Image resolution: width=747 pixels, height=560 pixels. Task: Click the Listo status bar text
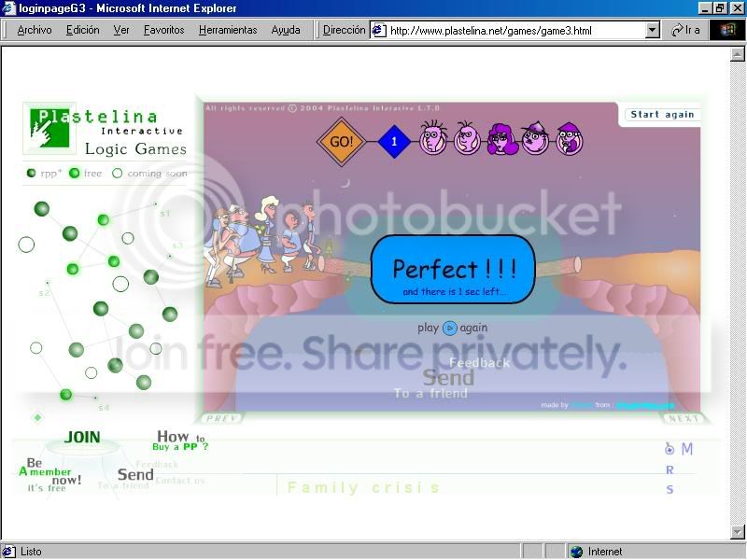point(31,552)
